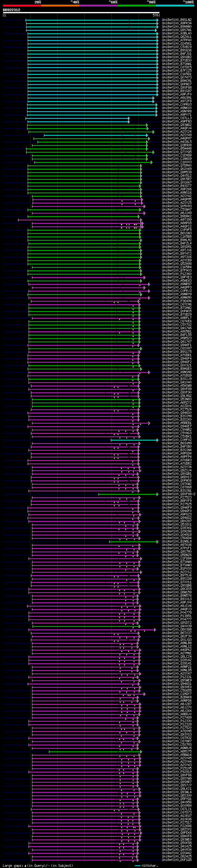Click the cyan ~100% identity legend segment
This screenshot has width=197, height=868.
175,6
